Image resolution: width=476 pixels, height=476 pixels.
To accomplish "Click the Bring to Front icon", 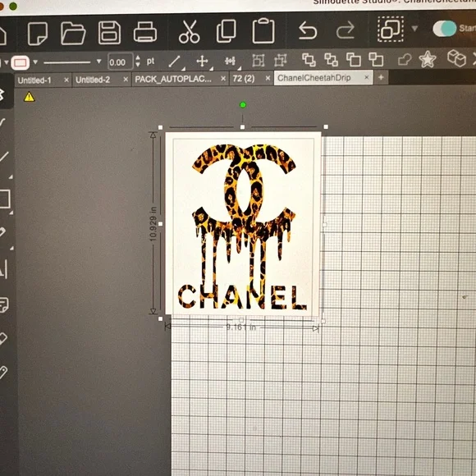I will pos(309,59).
